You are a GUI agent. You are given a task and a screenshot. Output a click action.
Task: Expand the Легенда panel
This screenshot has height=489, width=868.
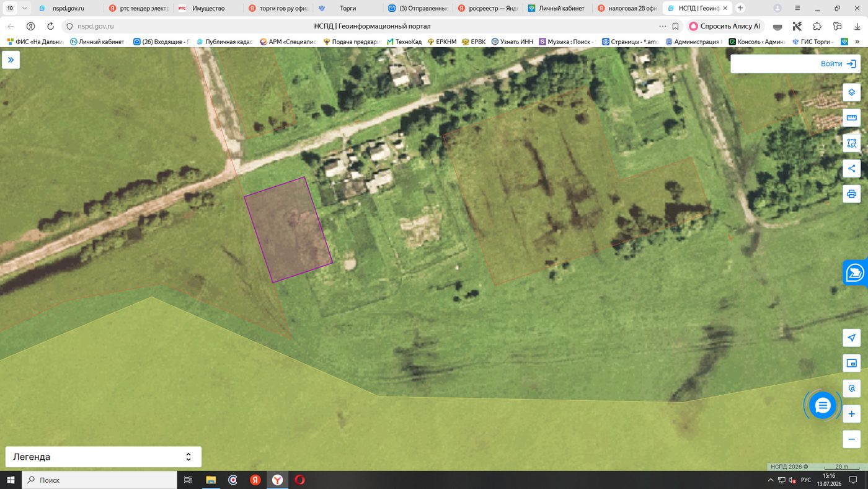coord(103,457)
